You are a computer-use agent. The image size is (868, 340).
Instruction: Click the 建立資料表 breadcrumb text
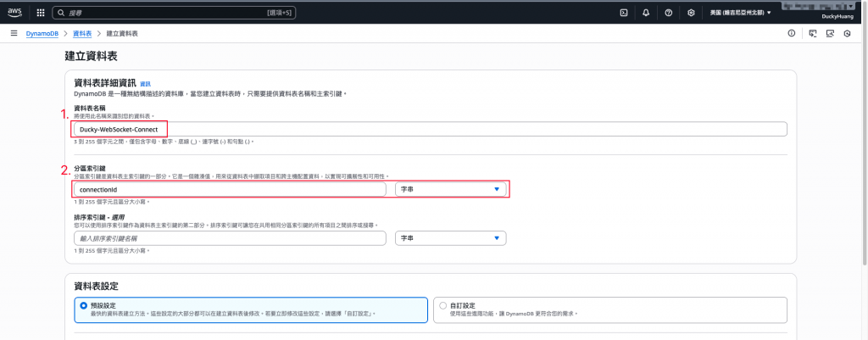click(122, 33)
